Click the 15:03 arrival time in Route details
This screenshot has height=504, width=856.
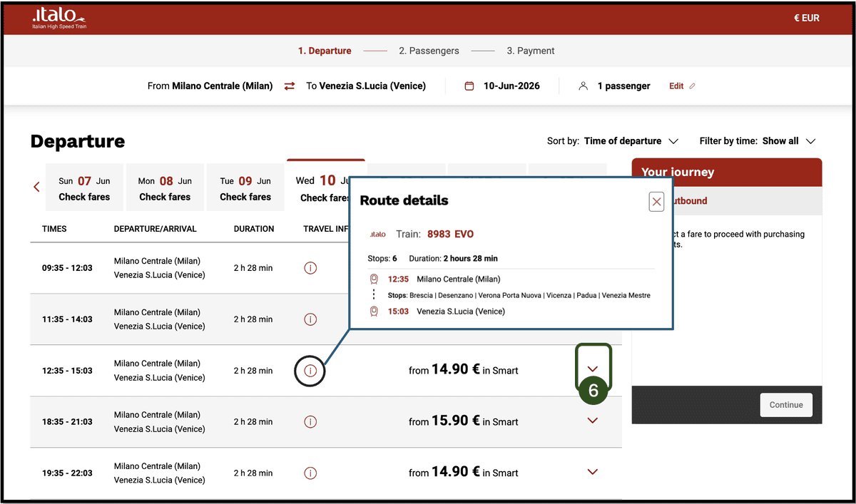tap(398, 312)
